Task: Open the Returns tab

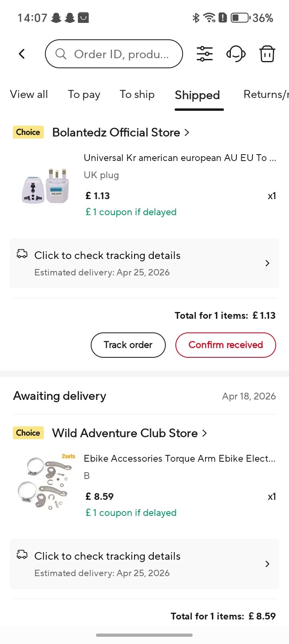Action: 266,94
